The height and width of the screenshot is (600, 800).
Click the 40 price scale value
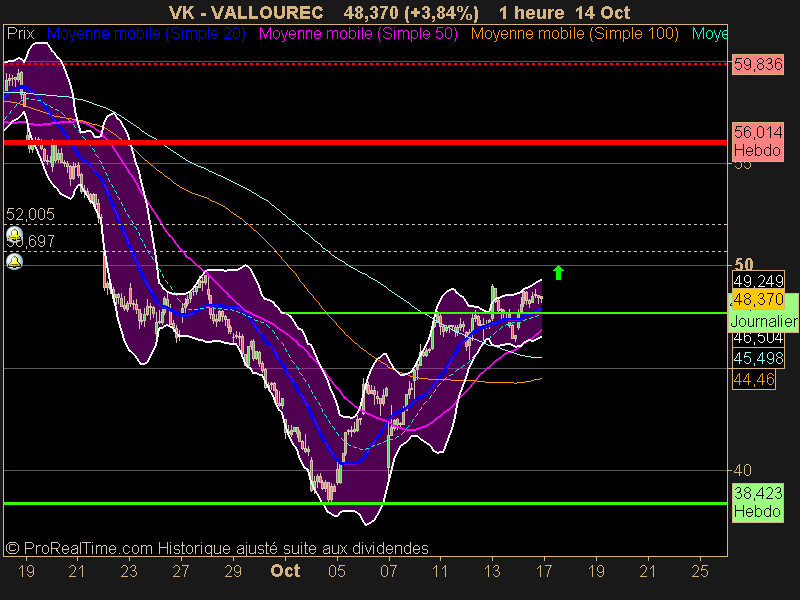click(742, 470)
